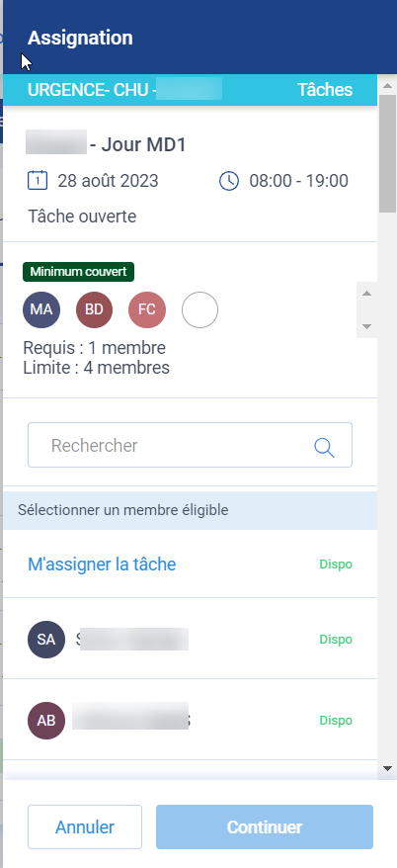
Task: Select the empty member slot circle
Action: pyautogui.click(x=199, y=310)
